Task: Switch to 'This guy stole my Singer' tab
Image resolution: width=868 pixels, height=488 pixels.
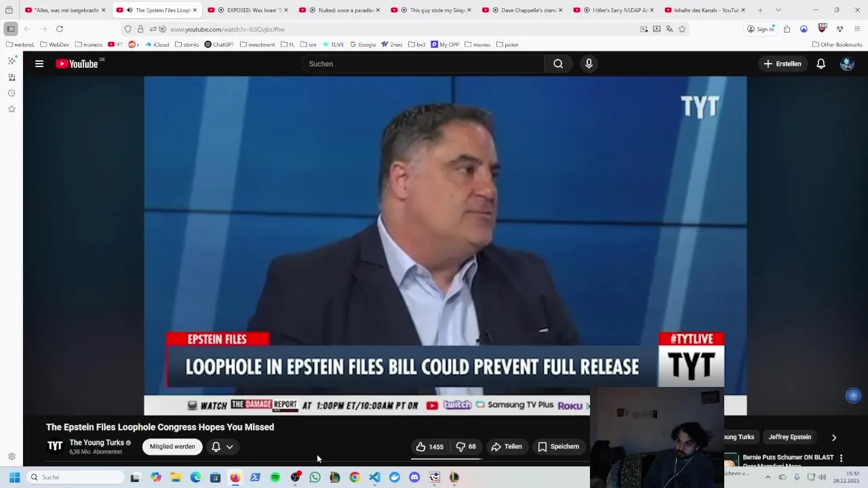Action: 432,10
